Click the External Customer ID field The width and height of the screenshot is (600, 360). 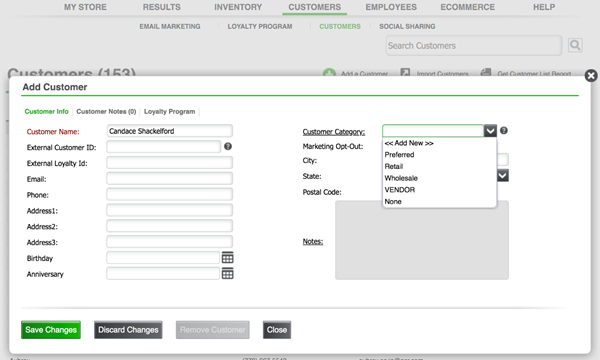point(163,147)
